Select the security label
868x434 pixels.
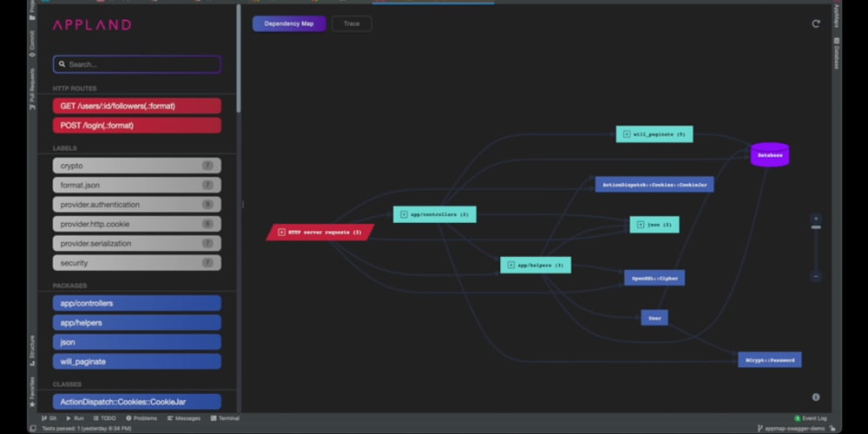[x=137, y=262]
